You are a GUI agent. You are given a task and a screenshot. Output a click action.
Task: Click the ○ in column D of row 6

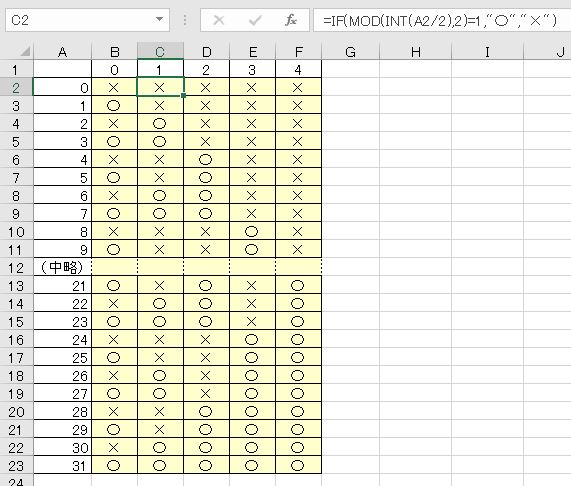205,159
